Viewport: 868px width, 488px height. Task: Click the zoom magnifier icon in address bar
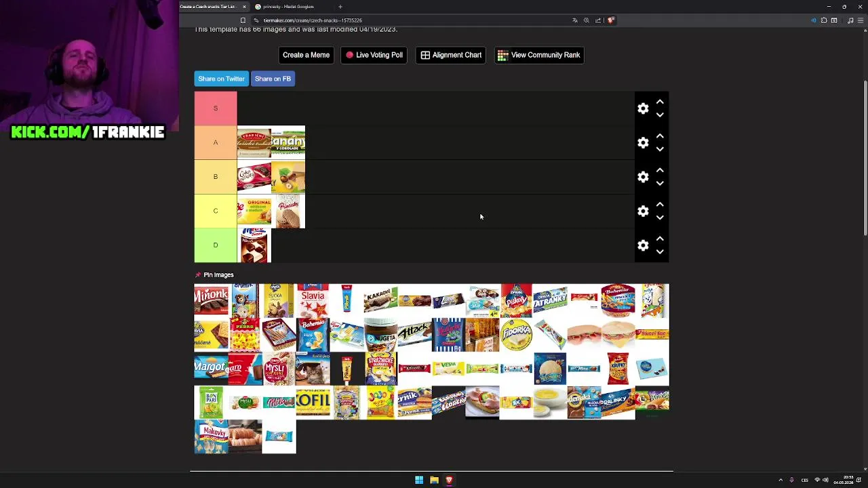point(587,20)
